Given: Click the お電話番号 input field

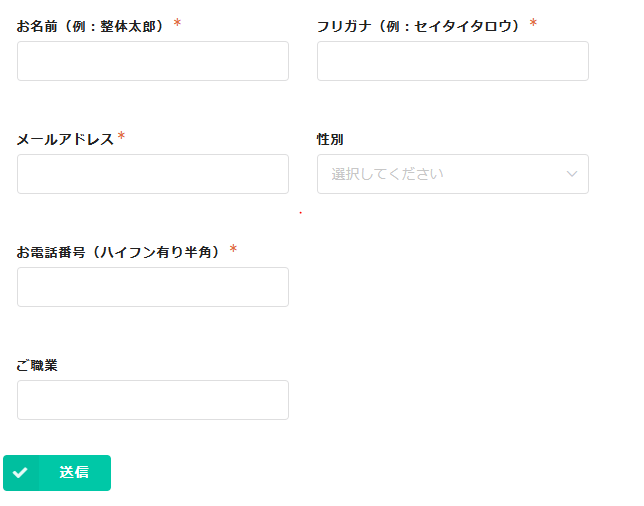Looking at the screenshot, I should coord(153,287).
